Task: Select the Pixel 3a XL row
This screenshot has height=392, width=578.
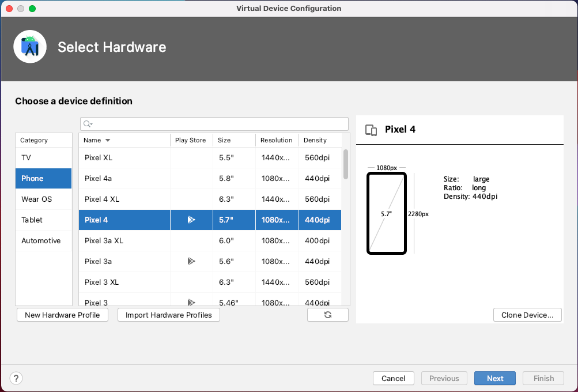Action: (210, 240)
